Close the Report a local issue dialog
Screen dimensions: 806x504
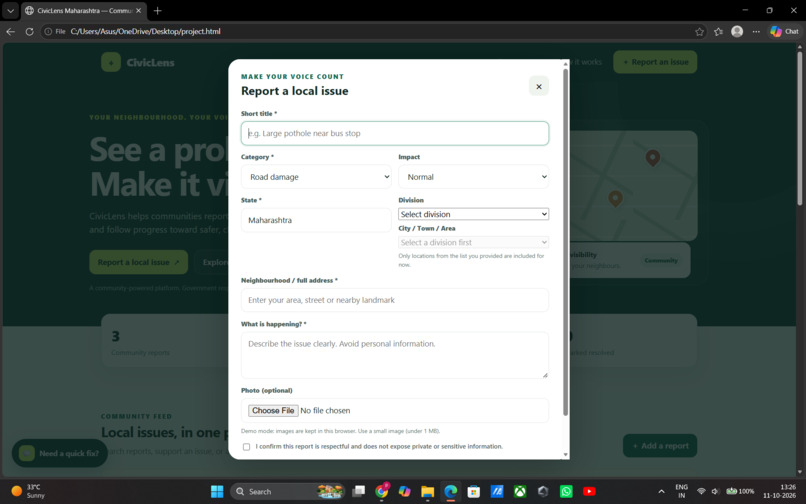click(x=539, y=86)
